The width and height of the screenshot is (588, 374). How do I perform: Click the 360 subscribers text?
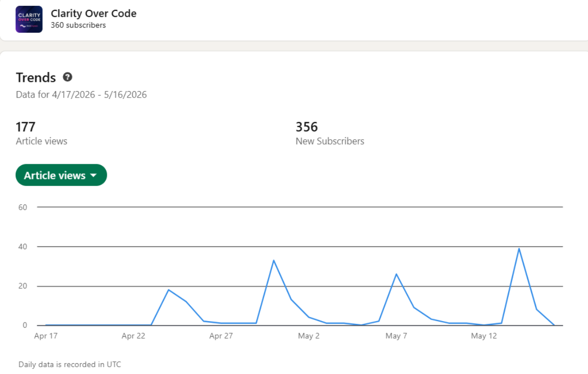pyautogui.click(x=78, y=25)
